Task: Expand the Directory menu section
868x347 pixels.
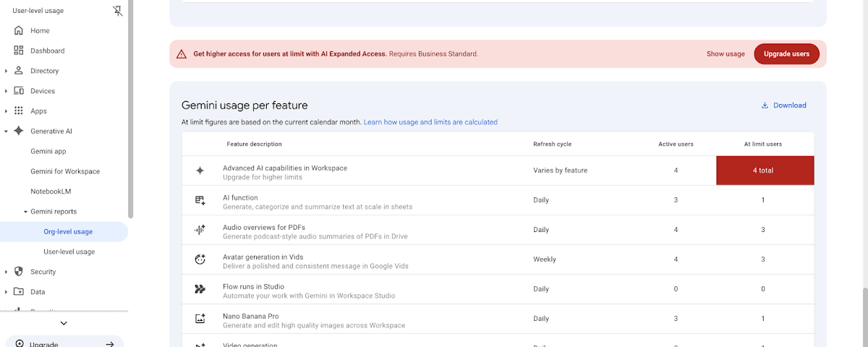Action: tap(7, 71)
